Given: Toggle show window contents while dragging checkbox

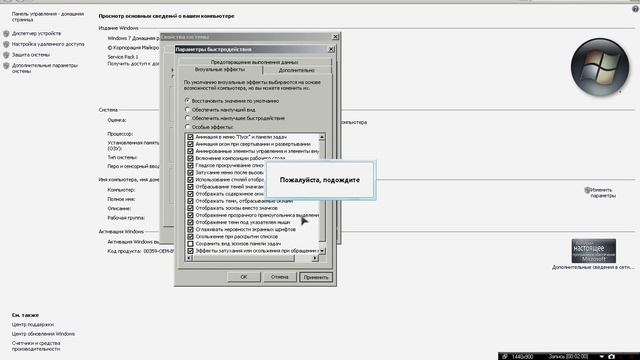Looking at the screenshot, I should (190, 194).
